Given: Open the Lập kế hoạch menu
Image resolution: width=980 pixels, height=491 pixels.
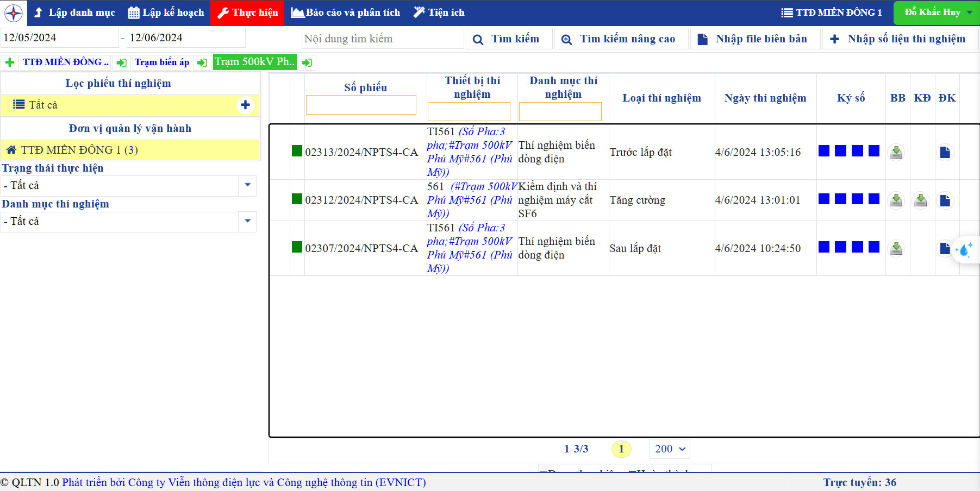Looking at the screenshot, I should click(x=166, y=12).
